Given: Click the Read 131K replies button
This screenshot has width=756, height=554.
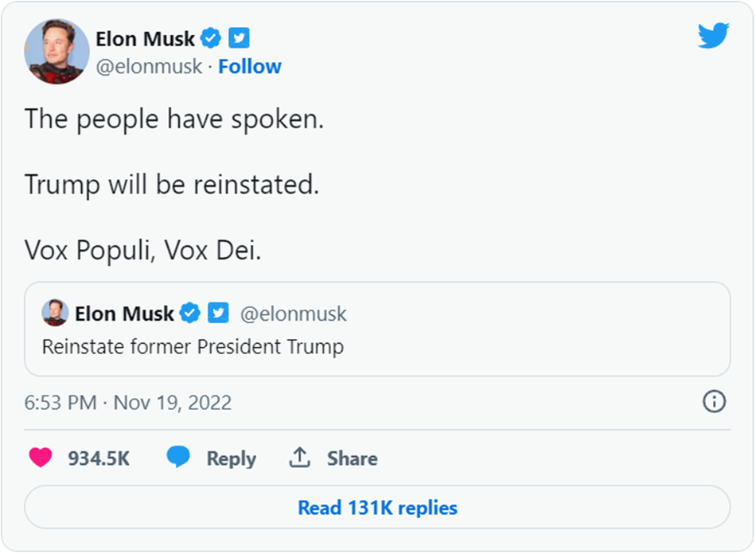Looking at the screenshot, I should pyautogui.click(x=377, y=507).
